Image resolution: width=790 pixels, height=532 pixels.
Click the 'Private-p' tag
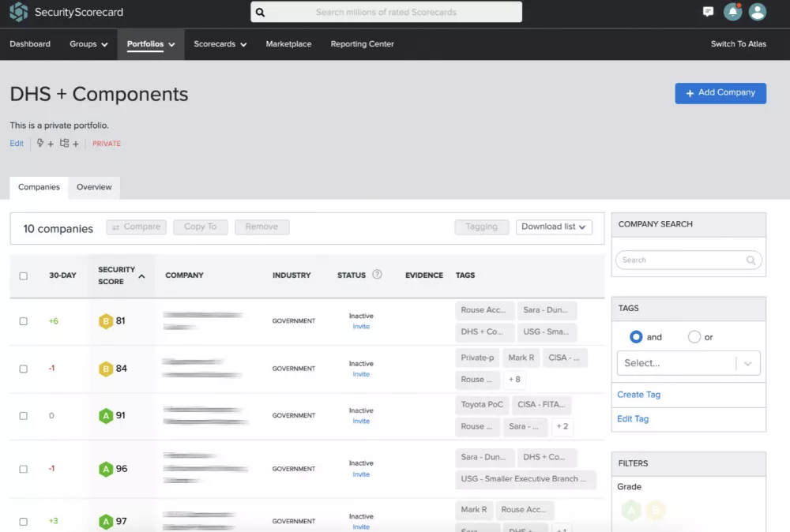[x=477, y=358]
